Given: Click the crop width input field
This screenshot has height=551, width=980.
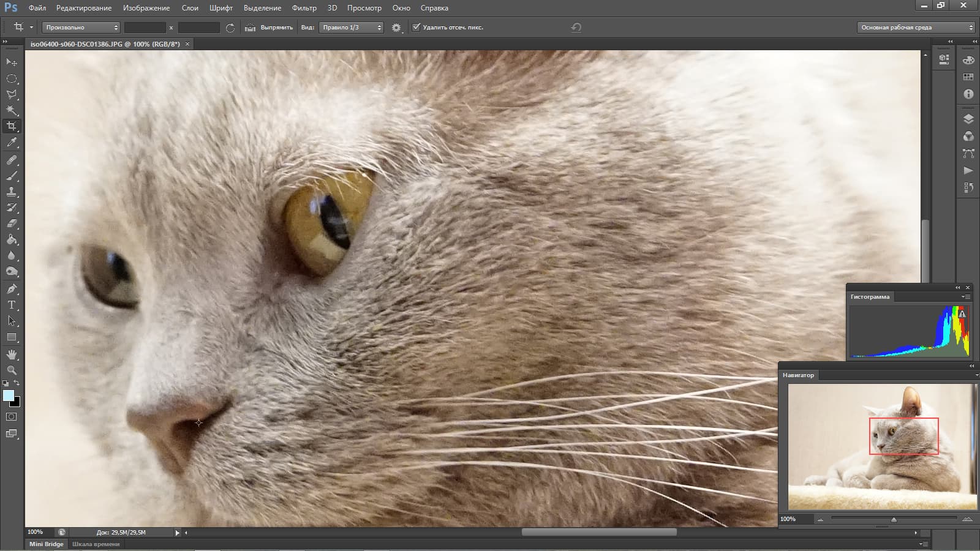Looking at the screenshot, I should [x=145, y=28].
